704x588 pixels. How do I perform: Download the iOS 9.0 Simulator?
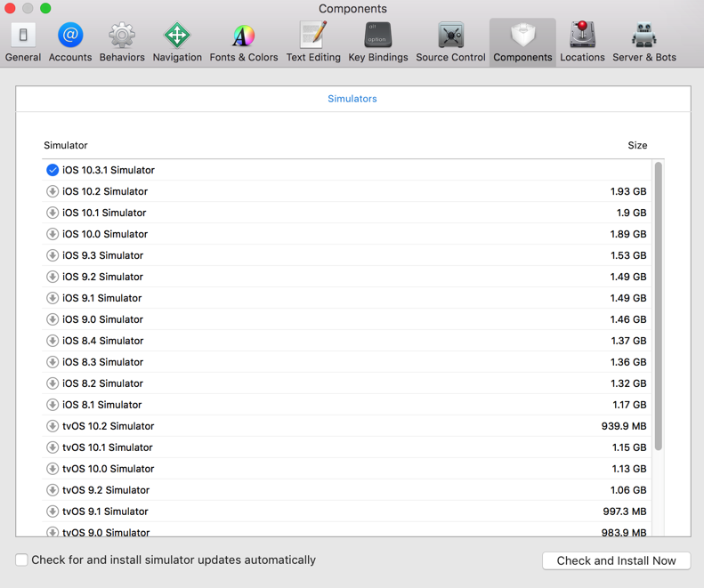[x=53, y=319]
